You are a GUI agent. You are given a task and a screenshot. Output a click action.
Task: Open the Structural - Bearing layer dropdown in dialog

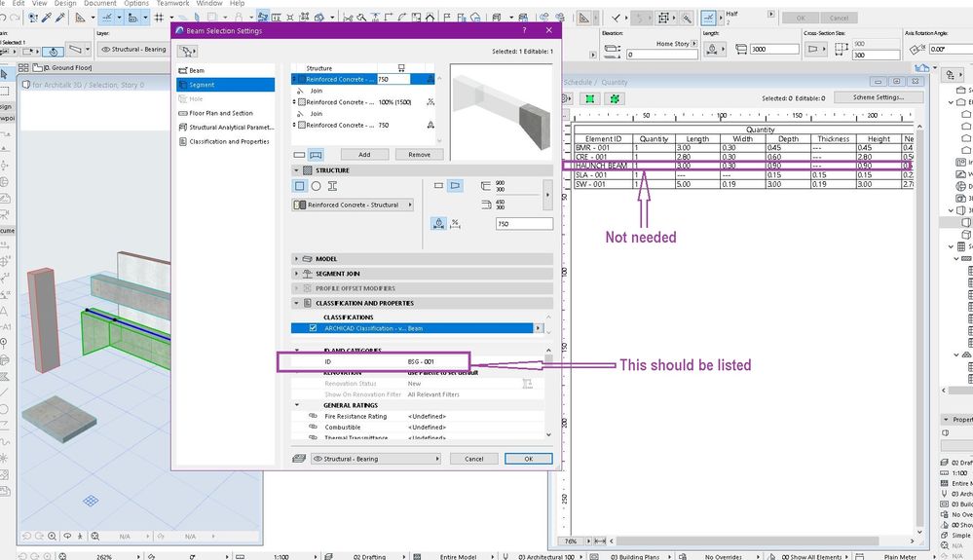tap(375, 459)
